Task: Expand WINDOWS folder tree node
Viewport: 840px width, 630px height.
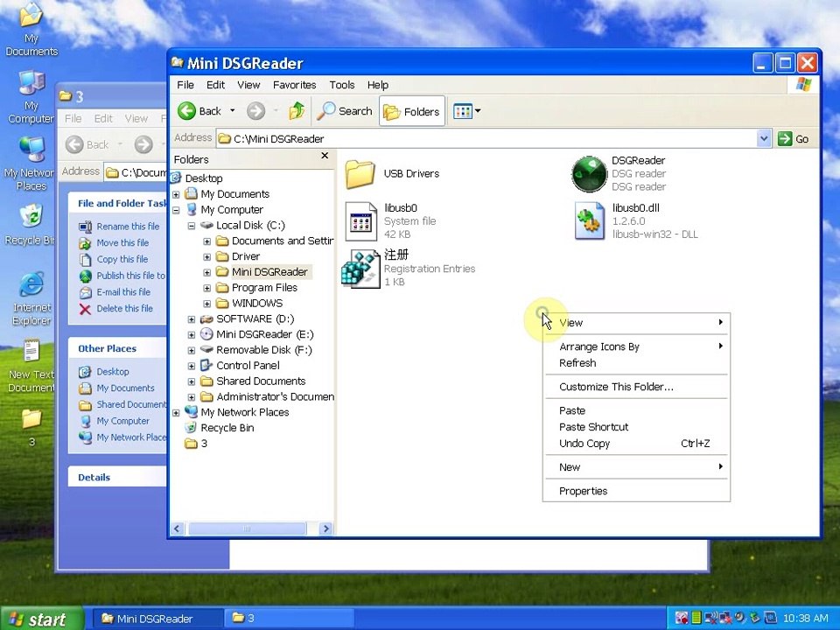Action: [206, 304]
